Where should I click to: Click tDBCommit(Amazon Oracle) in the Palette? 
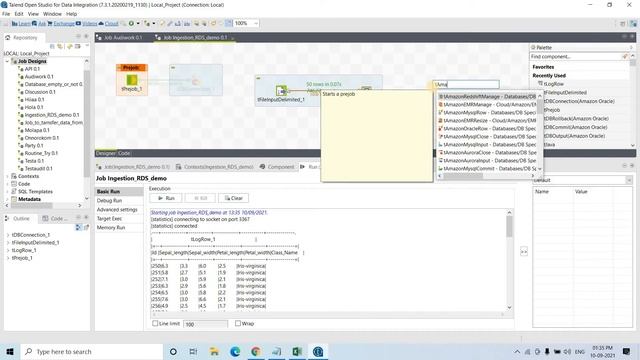(x=575, y=127)
